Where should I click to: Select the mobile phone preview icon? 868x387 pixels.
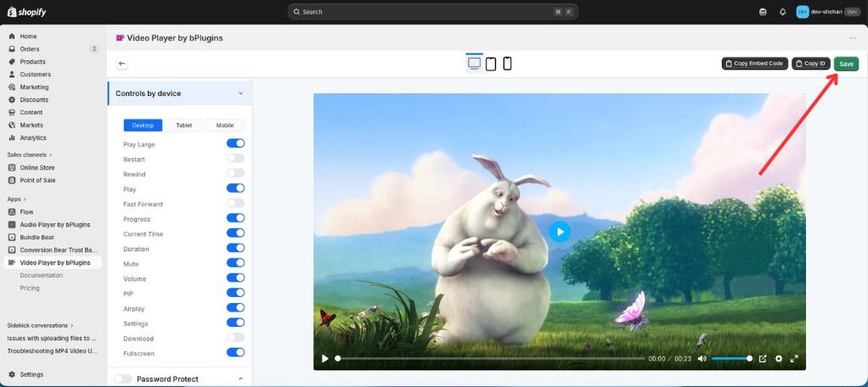[x=507, y=64]
